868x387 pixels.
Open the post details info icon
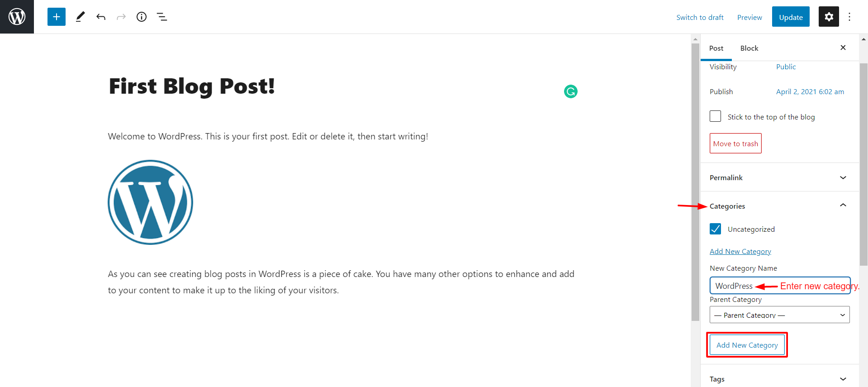tap(142, 17)
